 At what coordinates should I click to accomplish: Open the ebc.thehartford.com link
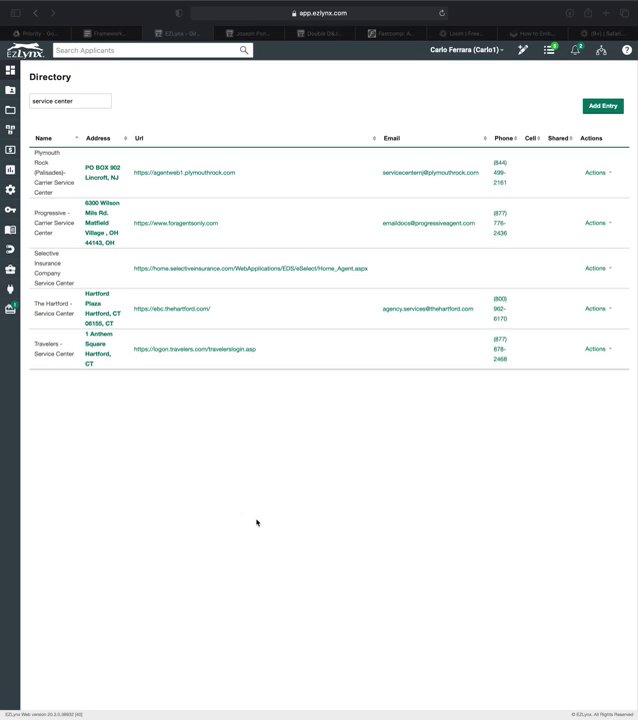click(172, 309)
